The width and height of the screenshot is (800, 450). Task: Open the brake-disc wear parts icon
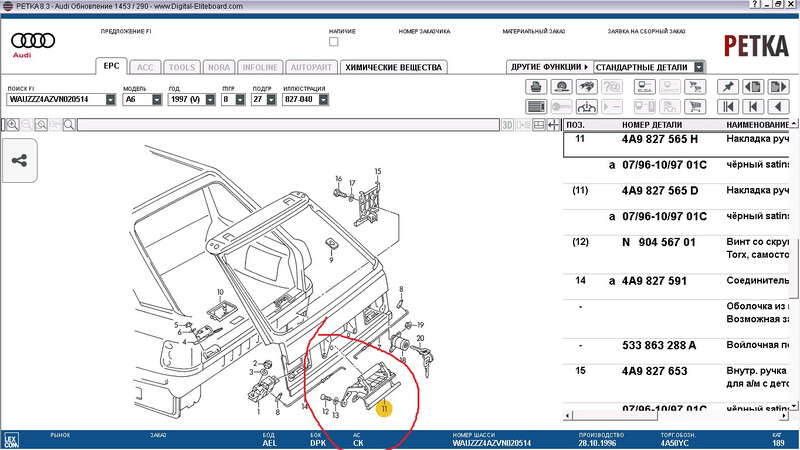click(x=561, y=87)
